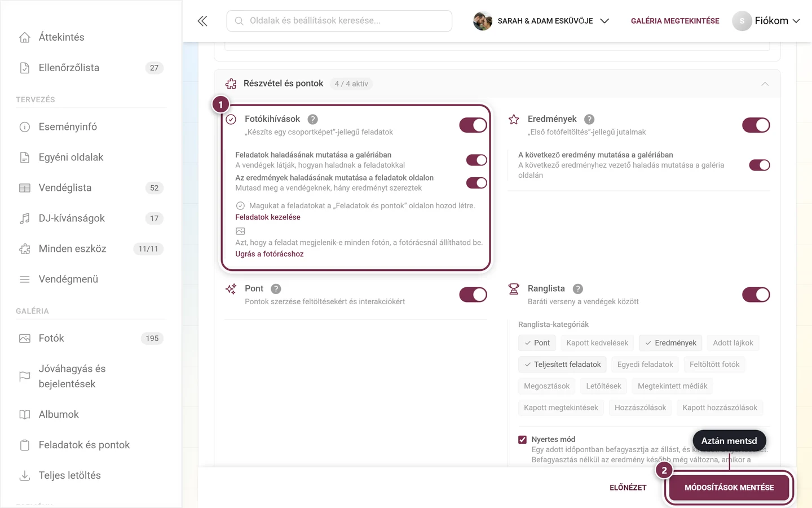Turn off the Pont switch
The image size is (812, 508).
point(473,295)
